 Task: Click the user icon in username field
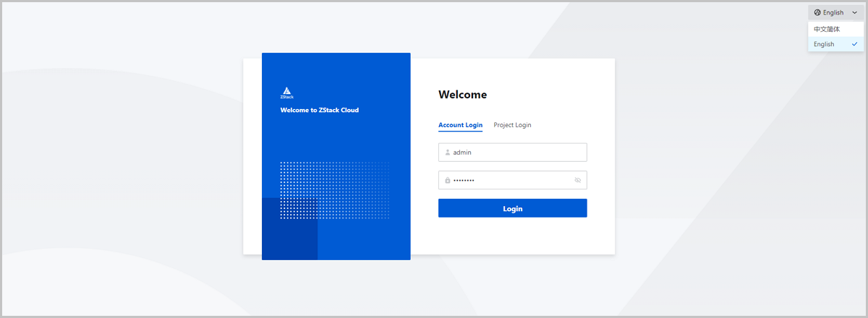(x=448, y=152)
